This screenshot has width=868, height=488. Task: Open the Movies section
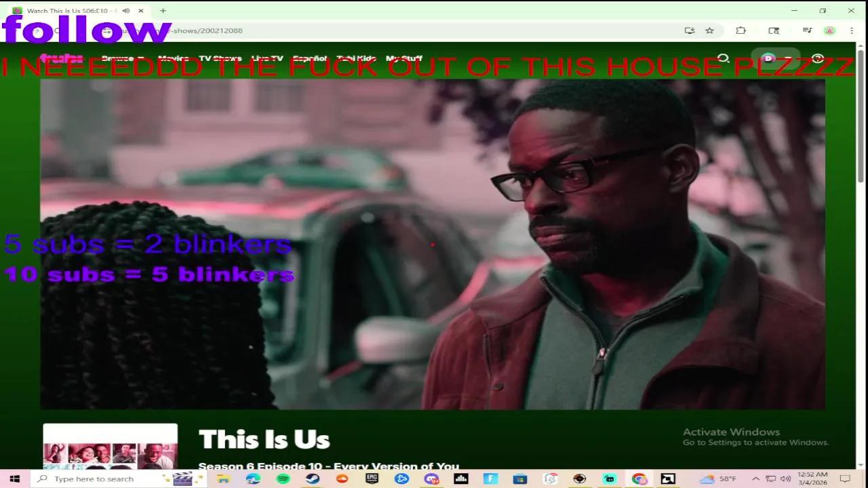[x=173, y=58]
